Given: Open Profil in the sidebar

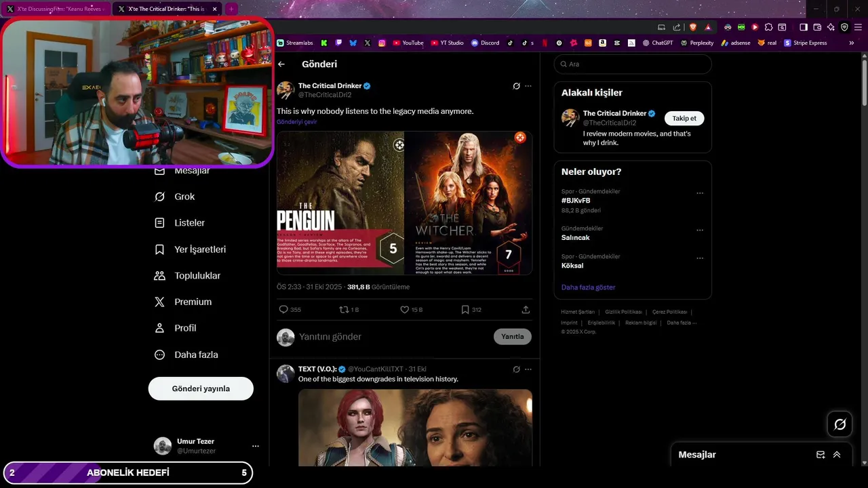Looking at the screenshot, I should click(176, 328).
